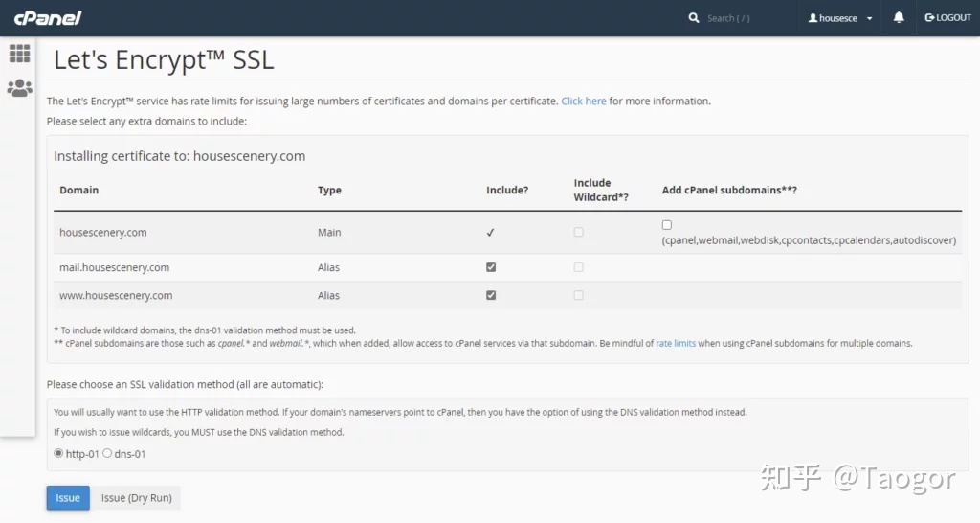
Task: Click the 'Add cPanel subdomains**?' header
Action: (x=729, y=190)
